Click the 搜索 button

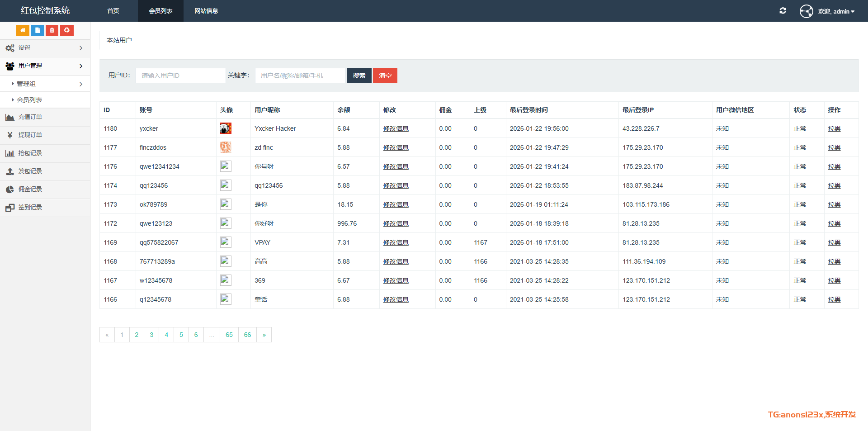(x=359, y=76)
